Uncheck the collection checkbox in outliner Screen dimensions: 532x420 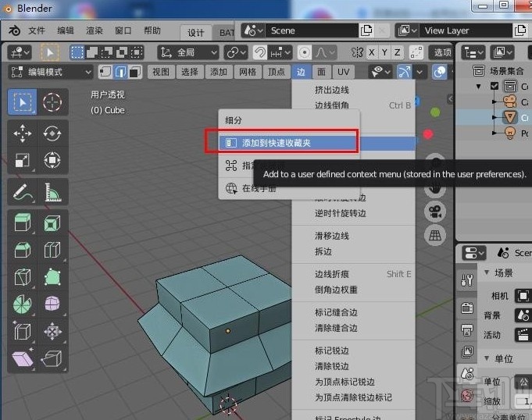pos(495,86)
